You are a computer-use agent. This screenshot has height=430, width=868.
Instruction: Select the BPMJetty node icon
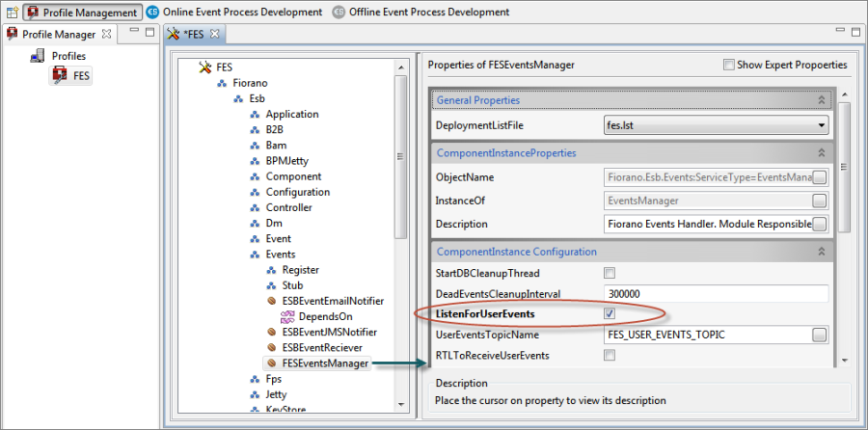[255, 162]
